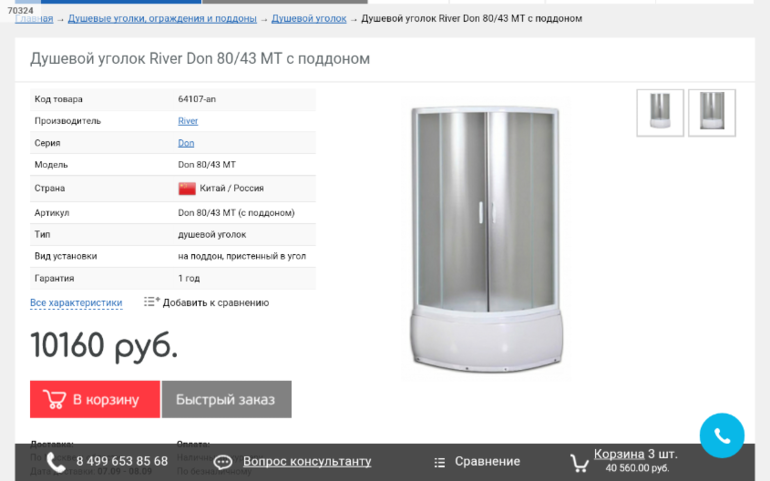Add product with В корзину button
The height and width of the screenshot is (481, 770).
(x=95, y=399)
